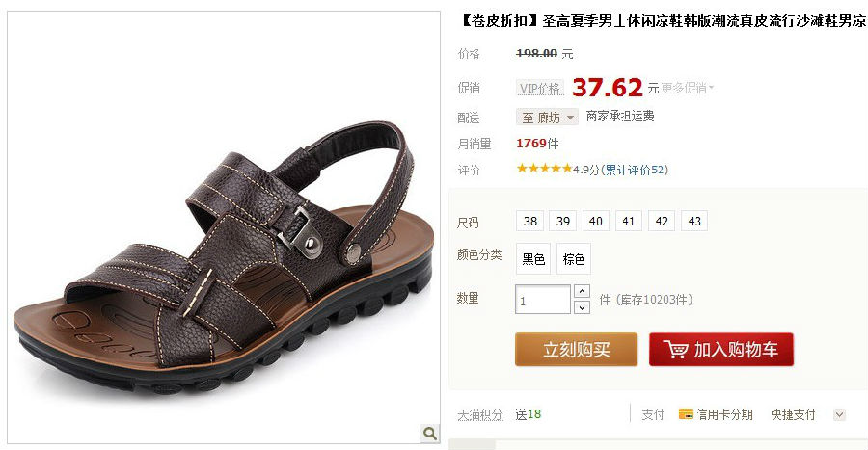Increase quantity with the up arrow
This screenshot has height=450, width=868.
click(x=582, y=291)
